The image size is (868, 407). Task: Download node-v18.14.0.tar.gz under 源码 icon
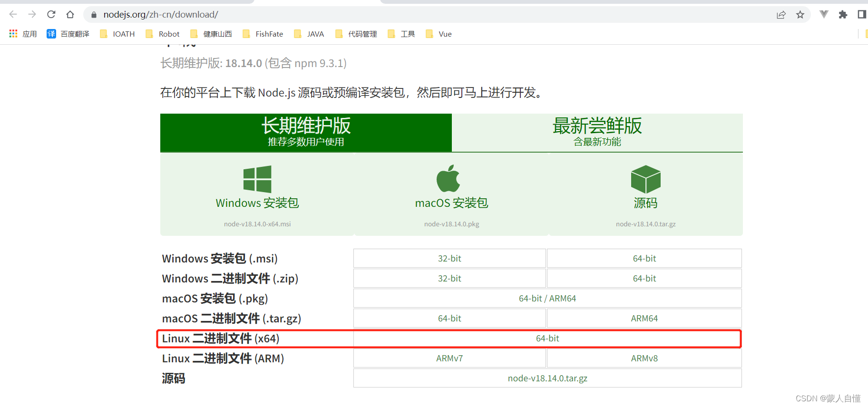[645, 224]
